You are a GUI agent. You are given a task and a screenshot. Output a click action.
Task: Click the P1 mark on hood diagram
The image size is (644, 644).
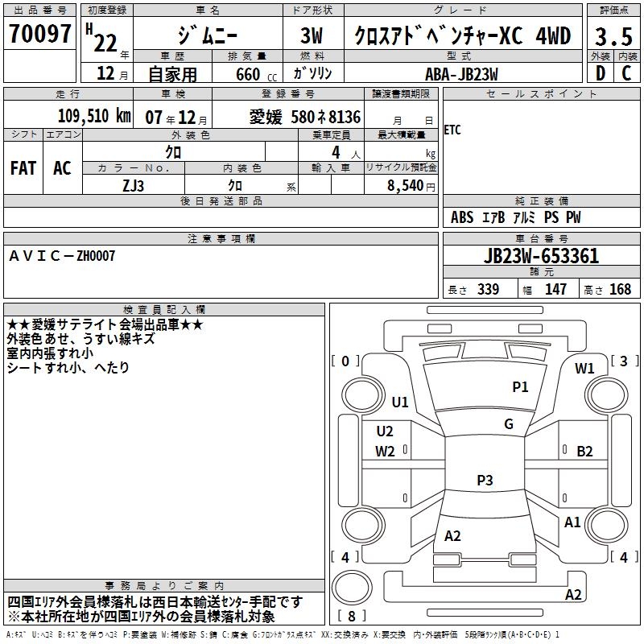(520, 387)
